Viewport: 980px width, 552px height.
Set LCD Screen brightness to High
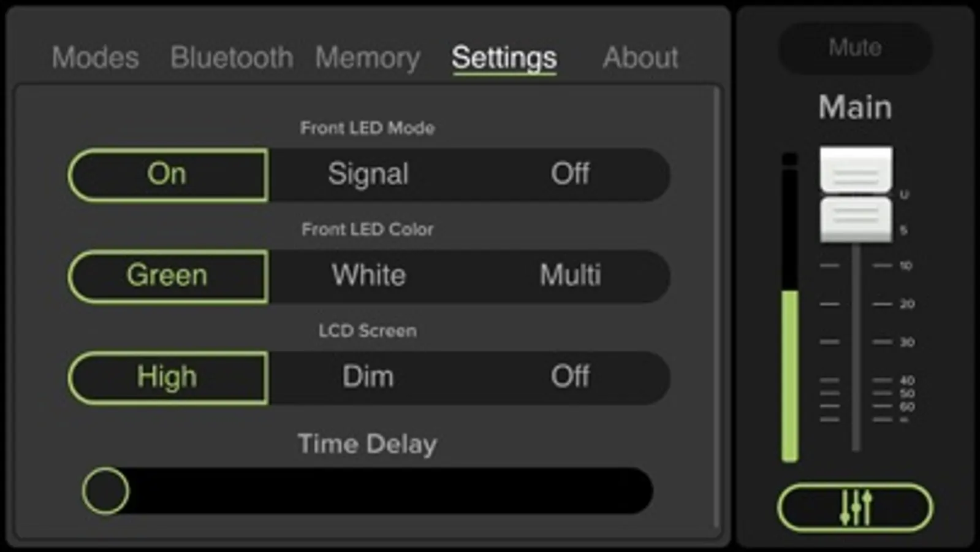167,377
